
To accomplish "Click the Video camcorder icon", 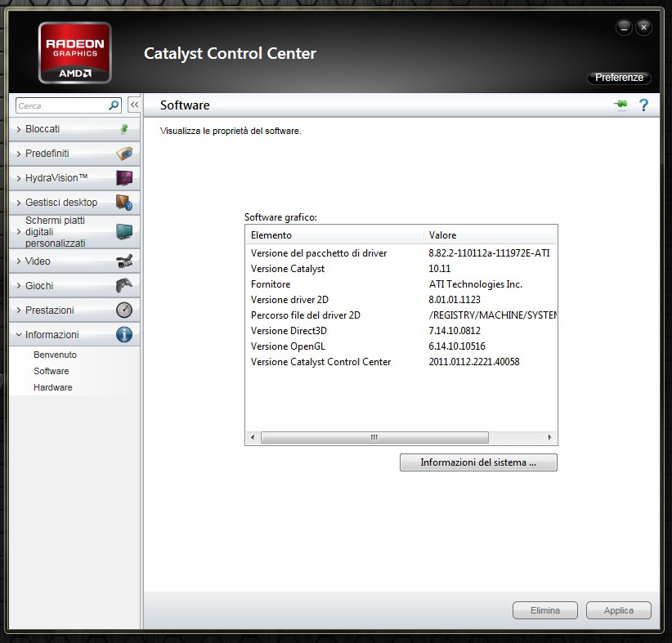I will tap(124, 261).
